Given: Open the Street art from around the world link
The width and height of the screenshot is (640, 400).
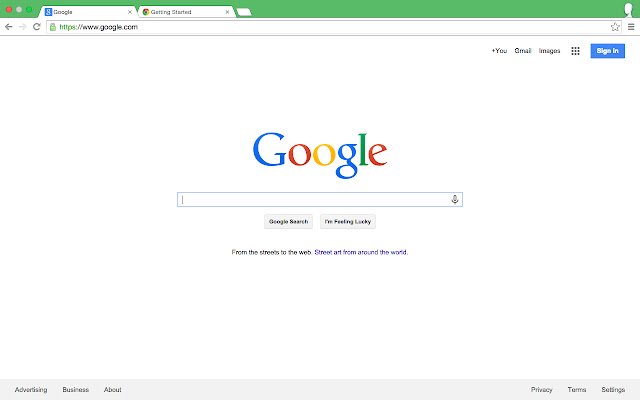Looking at the screenshot, I should pos(361,252).
